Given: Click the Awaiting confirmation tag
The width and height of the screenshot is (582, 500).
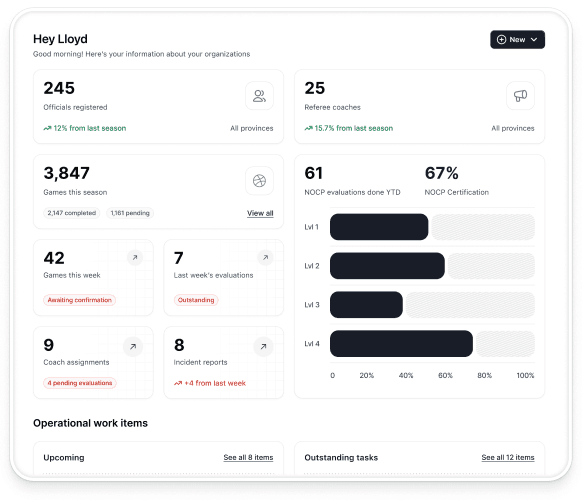Looking at the screenshot, I should (x=79, y=300).
